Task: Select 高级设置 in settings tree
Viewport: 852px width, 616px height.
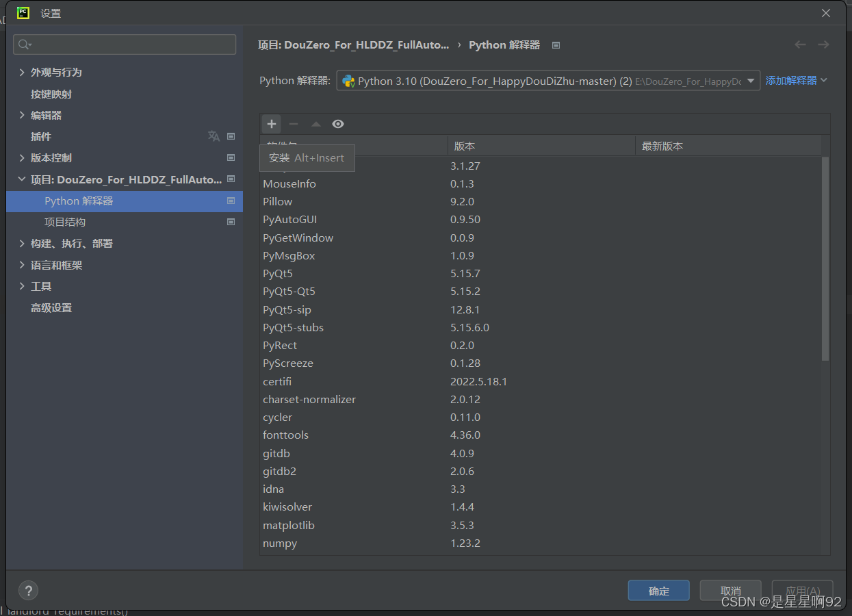Action: click(51, 308)
